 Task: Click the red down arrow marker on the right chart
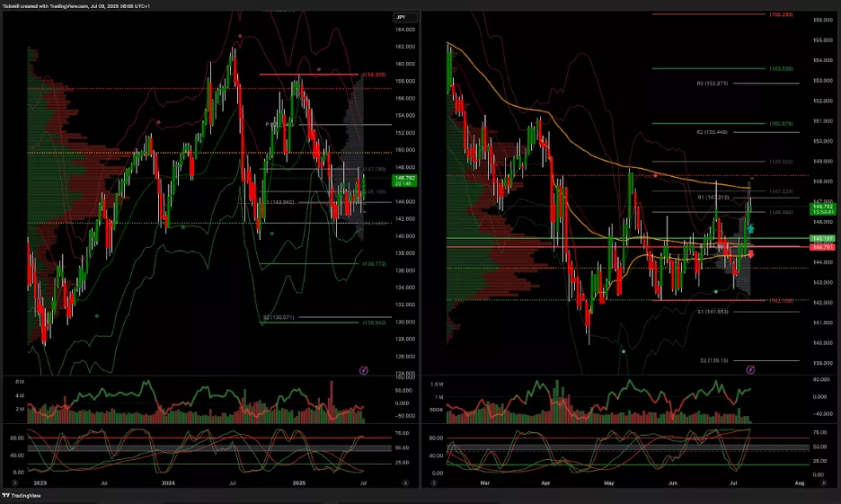[x=751, y=254]
